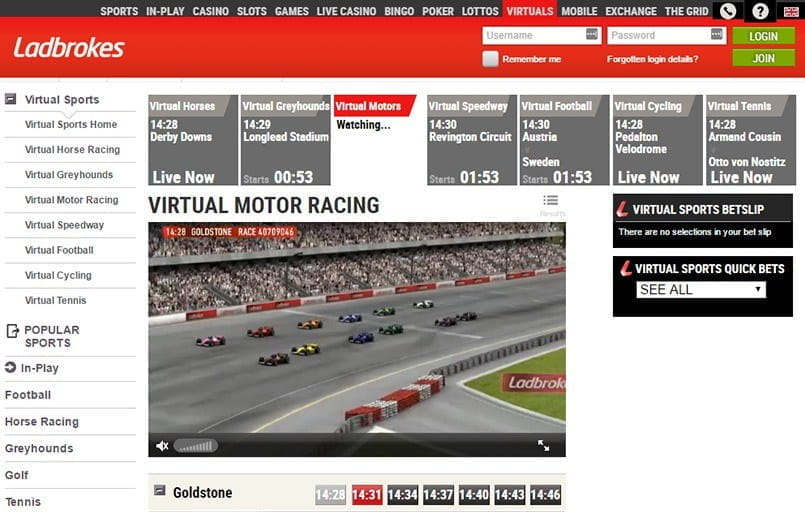805x512 pixels.
Task: Click the keyboard icon in the Username field
Action: (592, 34)
